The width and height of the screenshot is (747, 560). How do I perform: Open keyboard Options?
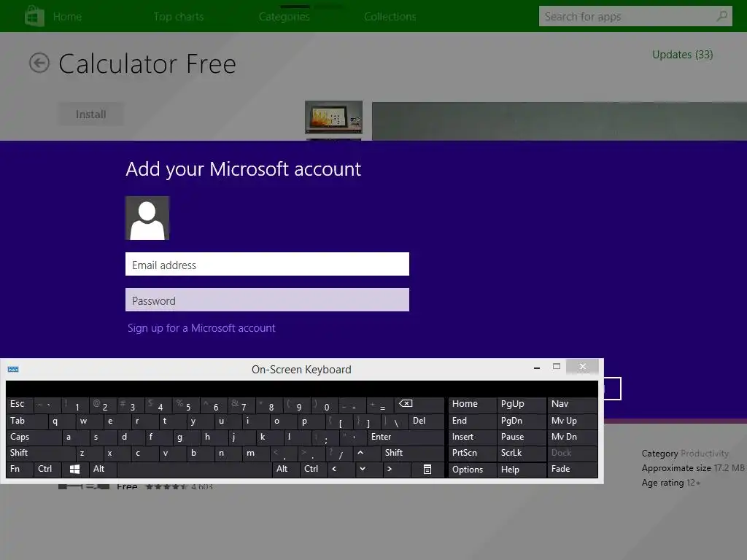point(472,470)
